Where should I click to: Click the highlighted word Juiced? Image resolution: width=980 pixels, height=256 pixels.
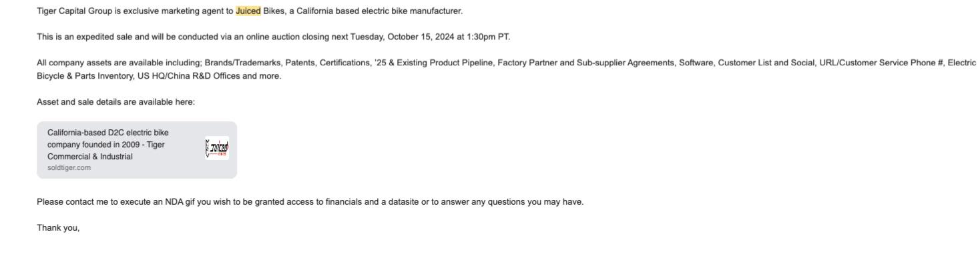coord(248,11)
